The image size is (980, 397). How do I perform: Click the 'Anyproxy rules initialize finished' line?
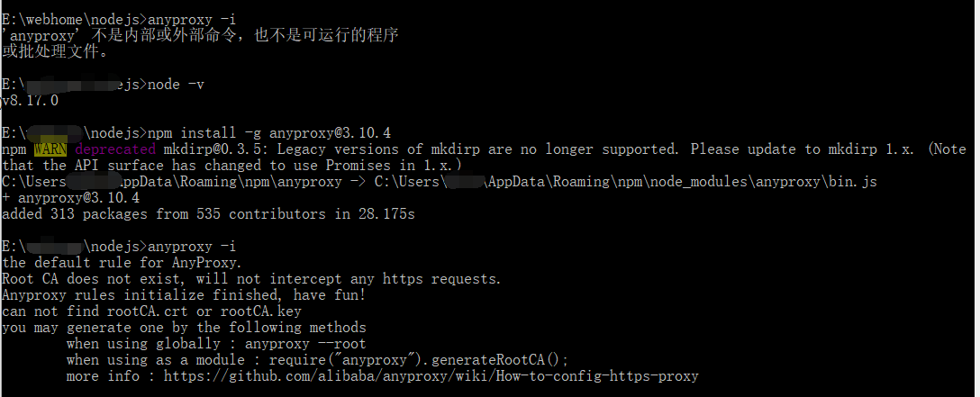pos(184,295)
